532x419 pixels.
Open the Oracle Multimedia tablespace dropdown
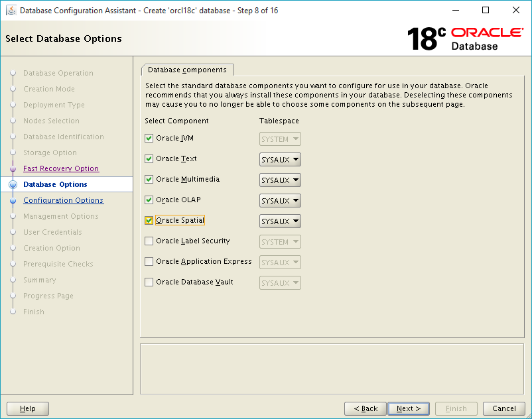click(x=280, y=180)
